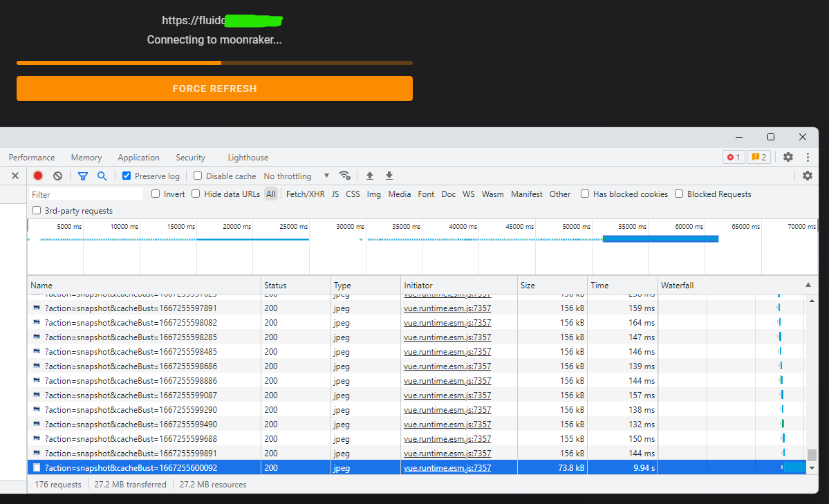The height and width of the screenshot is (504, 829).
Task: Clear the network log
Action: tap(57, 176)
